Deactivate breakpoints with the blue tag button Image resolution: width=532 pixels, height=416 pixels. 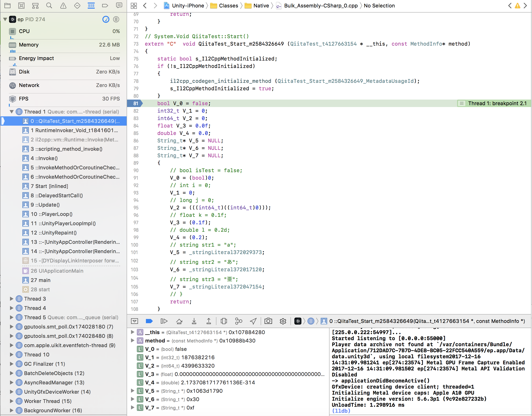click(149, 321)
